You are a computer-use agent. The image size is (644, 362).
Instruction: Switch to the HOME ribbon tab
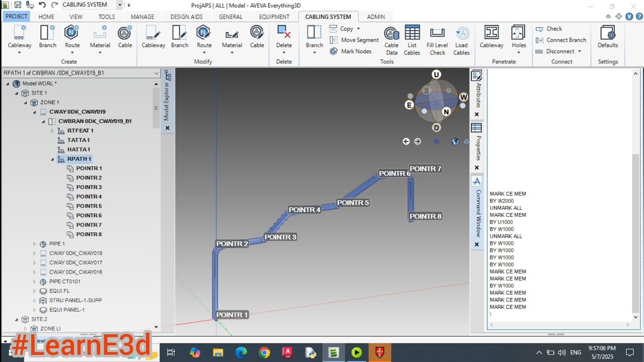(x=46, y=17)
